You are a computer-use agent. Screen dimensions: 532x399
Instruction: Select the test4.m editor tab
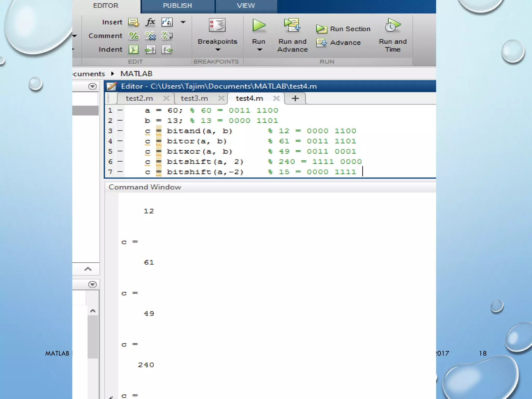point(249,98)
